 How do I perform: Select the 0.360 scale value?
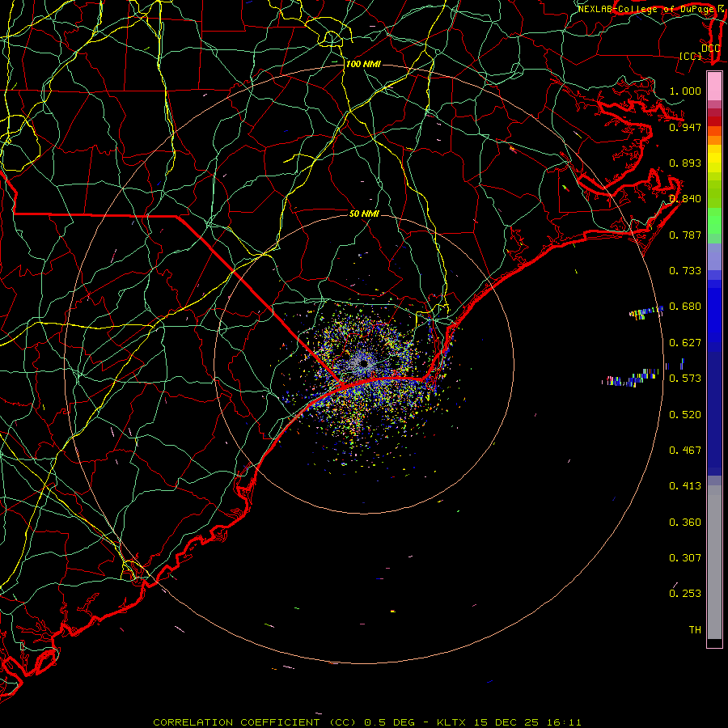point(685,523)
